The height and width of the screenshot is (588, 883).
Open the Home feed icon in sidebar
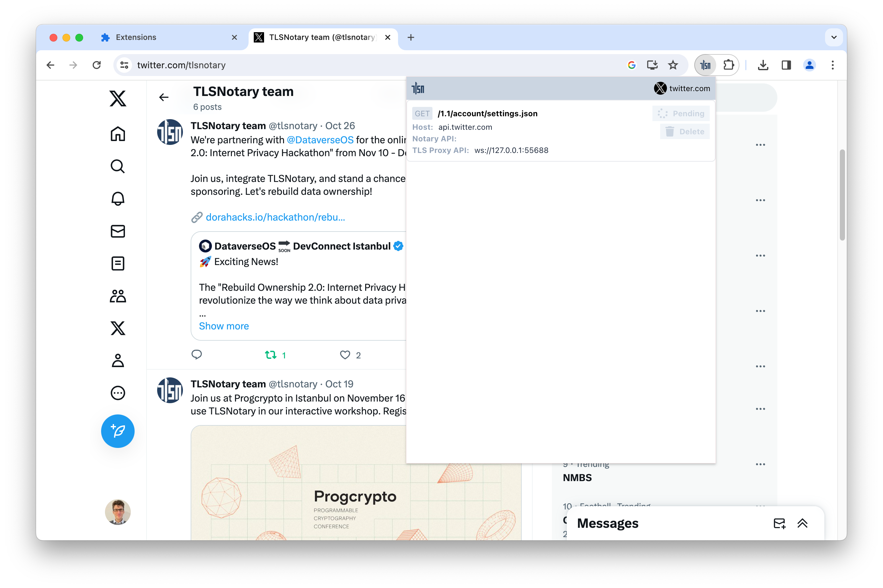point(118,134)
